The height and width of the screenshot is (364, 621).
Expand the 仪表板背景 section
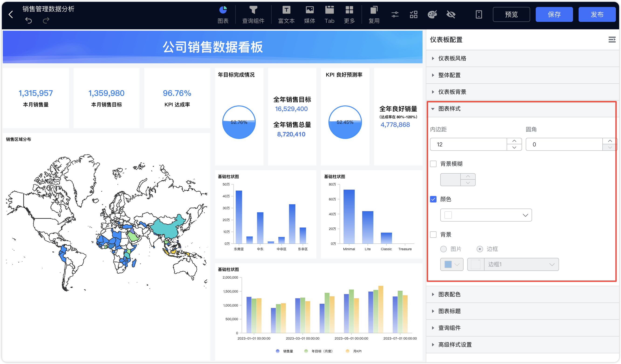pyautogui.click(x=522, y=92)
